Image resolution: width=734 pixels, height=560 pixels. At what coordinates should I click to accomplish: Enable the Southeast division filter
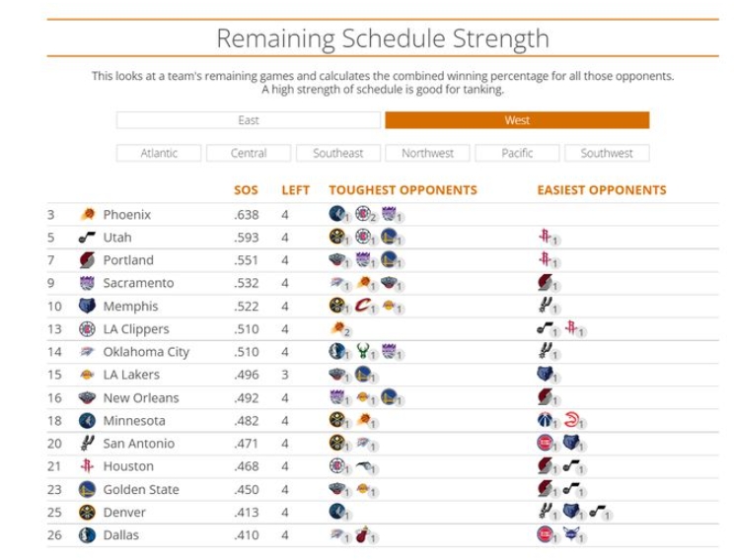pyautogui.click(x=338, y=153)
